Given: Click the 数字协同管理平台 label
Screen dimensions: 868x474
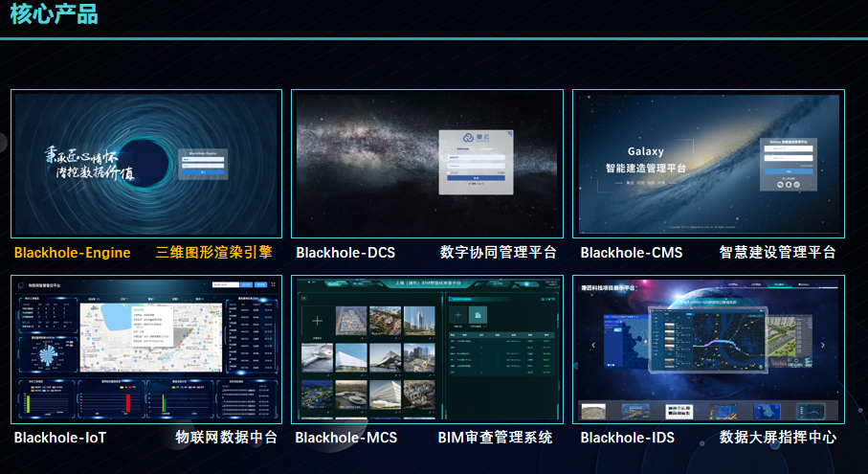Looking at the screenshot, I should coord(498,253).
